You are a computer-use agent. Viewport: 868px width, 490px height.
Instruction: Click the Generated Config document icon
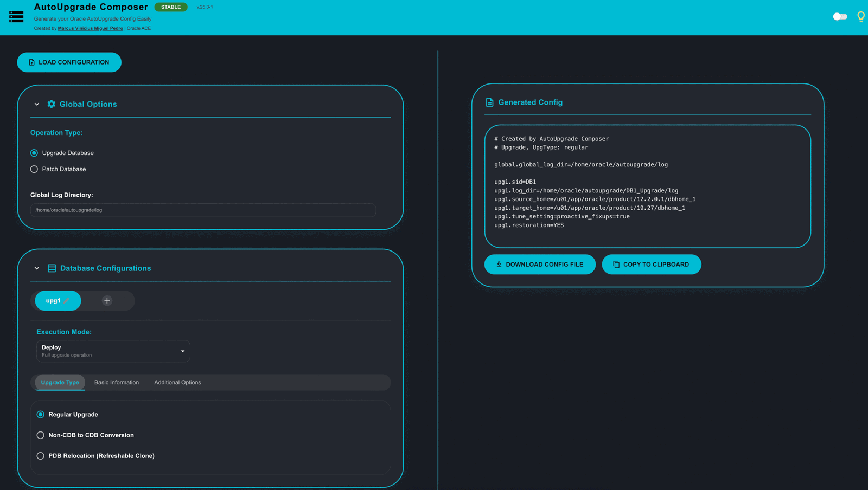[489, 102]
